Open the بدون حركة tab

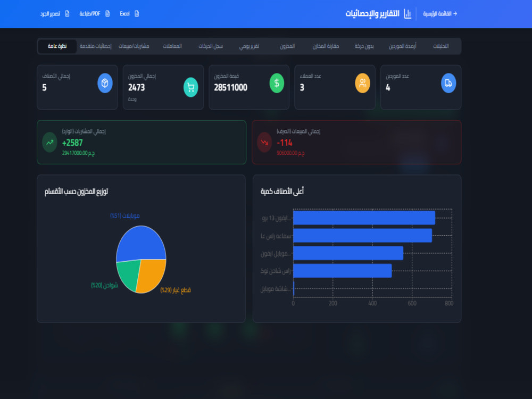click(364, 46)
